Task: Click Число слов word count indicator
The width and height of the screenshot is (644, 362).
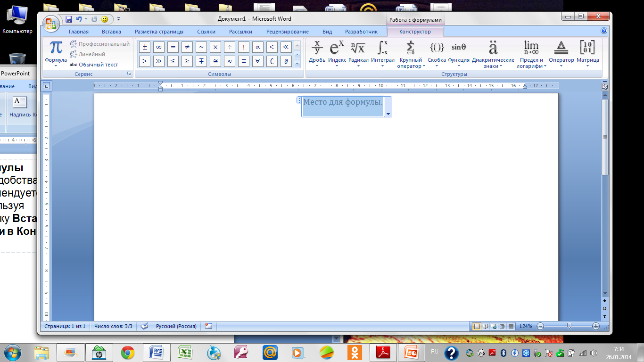Action: coord(113,326)
